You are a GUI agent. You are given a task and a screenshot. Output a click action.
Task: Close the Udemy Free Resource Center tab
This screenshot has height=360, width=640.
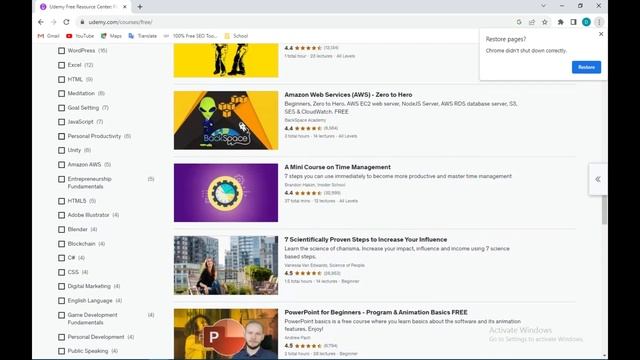[124, 7]
